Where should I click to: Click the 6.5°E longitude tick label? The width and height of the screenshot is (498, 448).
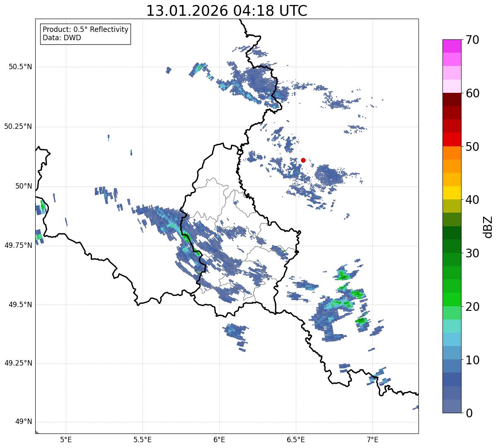(x=296, y=439)
